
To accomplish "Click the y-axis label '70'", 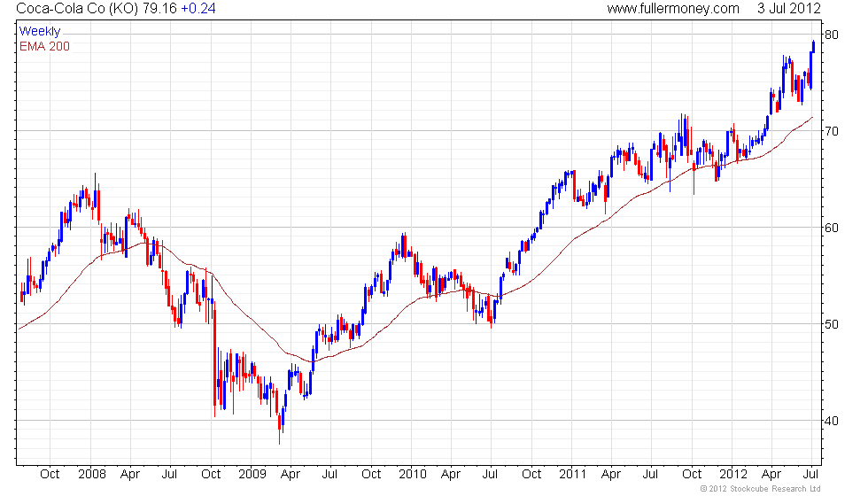I will point(832,131).
